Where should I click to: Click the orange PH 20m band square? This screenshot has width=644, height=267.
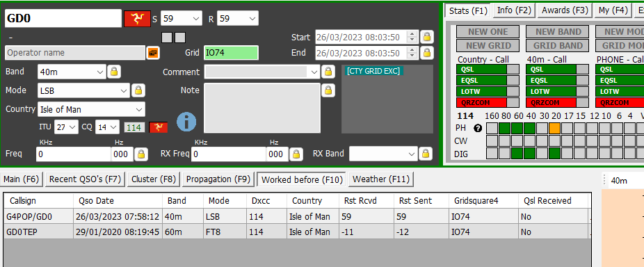[554, 128]
